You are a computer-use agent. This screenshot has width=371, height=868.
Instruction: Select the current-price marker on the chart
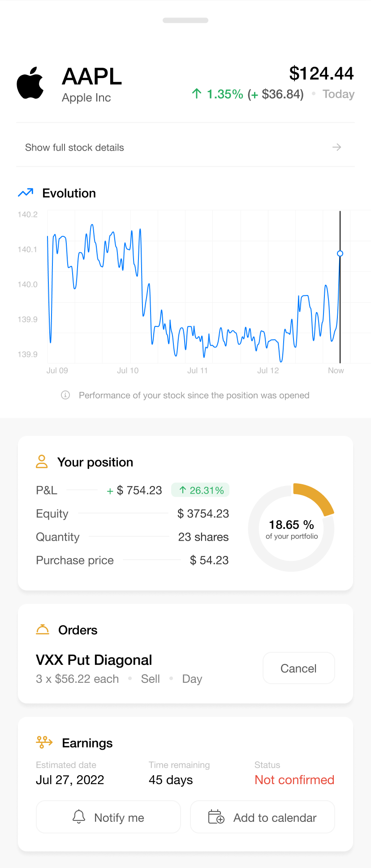(x=340, y=253)
